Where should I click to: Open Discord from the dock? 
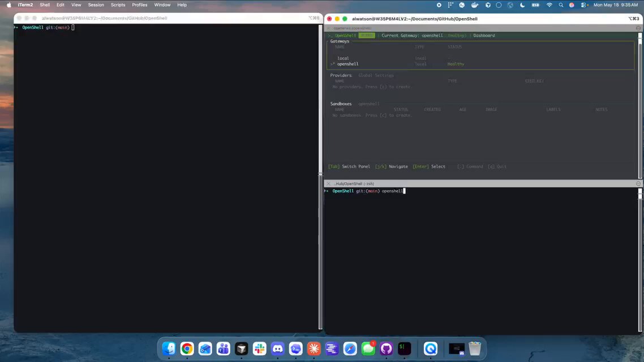[x=278, y=349]
